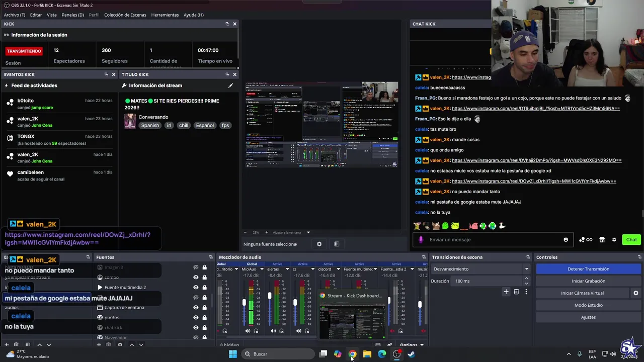The width and height of the screenshot is (644, 362).
Task: Pop out the Controles dock
Action: (639, 257)
